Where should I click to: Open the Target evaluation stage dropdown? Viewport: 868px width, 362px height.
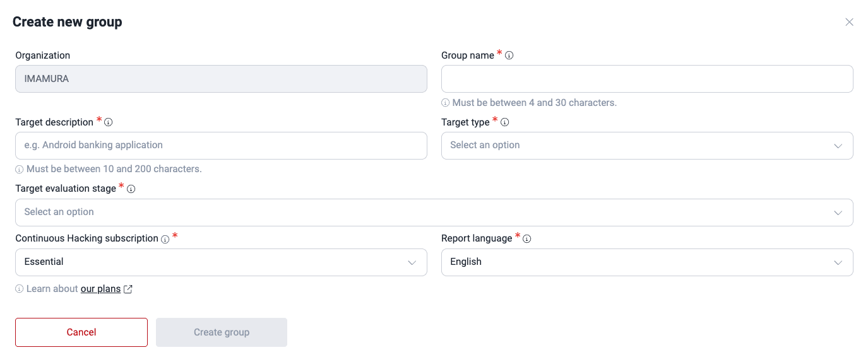(x=434, y=213)
